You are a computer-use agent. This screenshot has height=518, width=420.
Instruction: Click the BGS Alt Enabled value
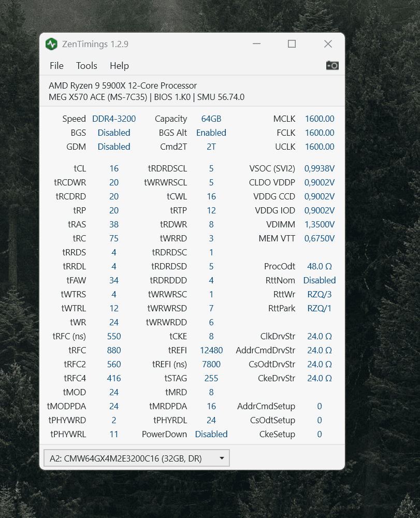pyautogui.click(x=211, y=133)
